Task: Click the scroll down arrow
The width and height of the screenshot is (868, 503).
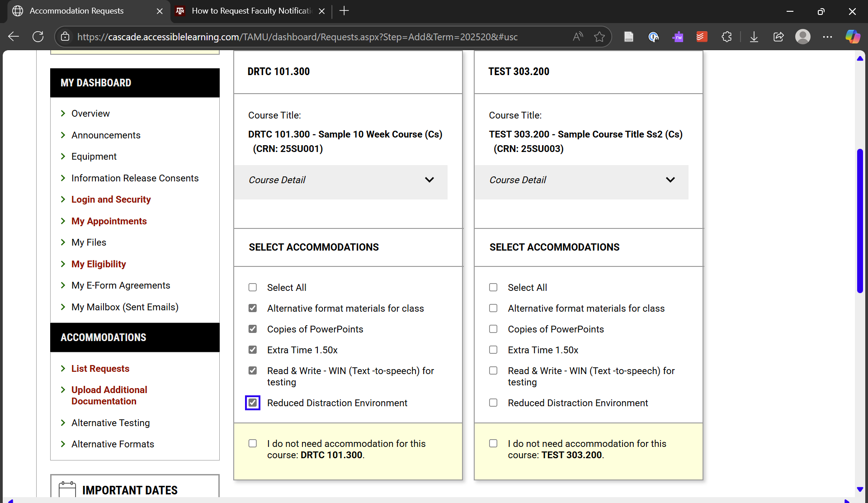Action: [860, 489]
